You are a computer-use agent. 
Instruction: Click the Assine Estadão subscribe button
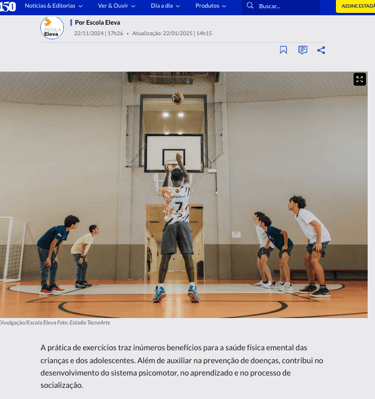356,6
